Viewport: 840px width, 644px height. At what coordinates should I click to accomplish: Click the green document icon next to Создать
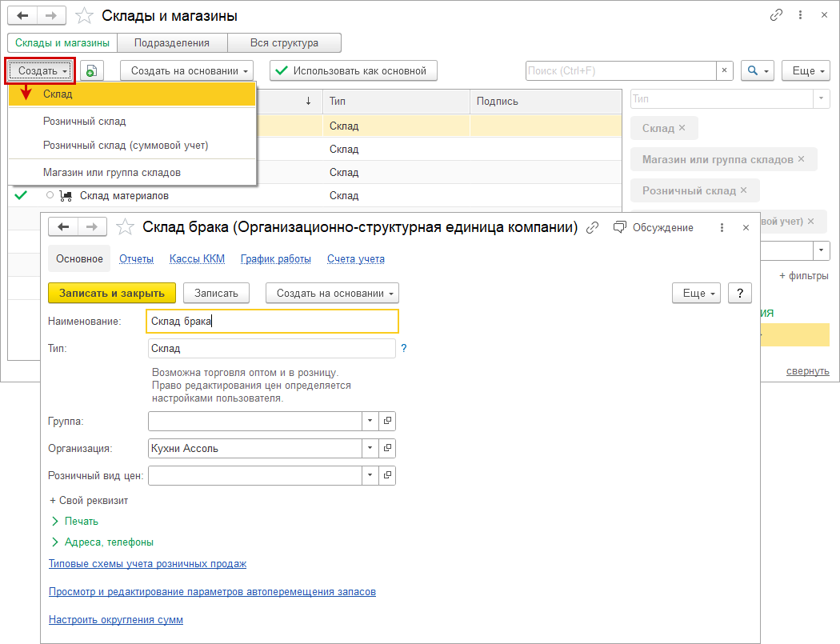click(92, 71)
